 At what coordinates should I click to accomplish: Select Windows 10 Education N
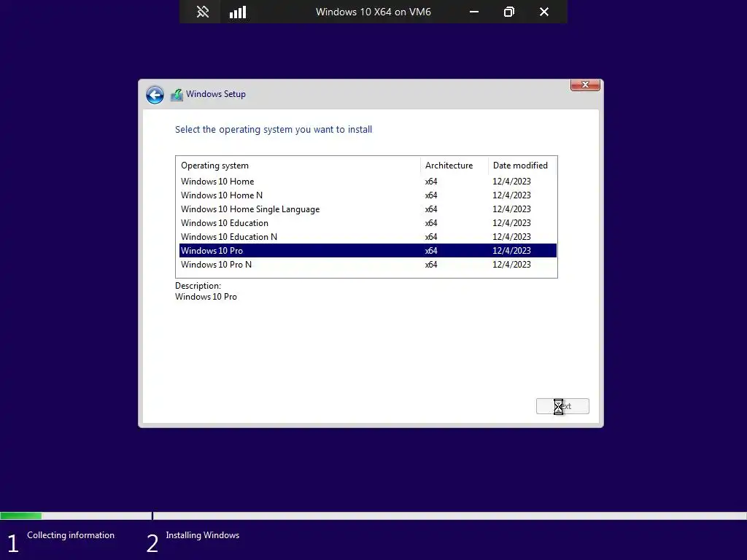click(368, 237)
